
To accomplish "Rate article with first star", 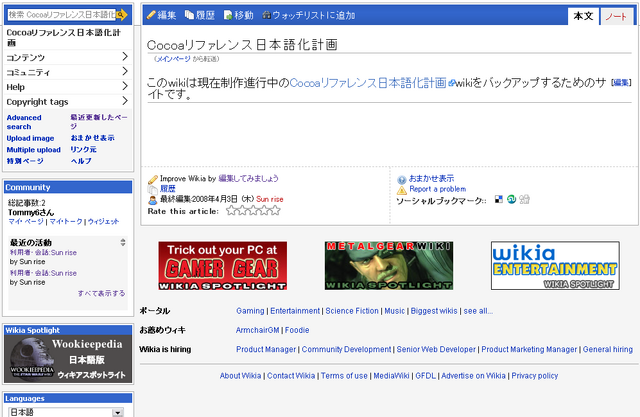I will (x=232, y=211).
